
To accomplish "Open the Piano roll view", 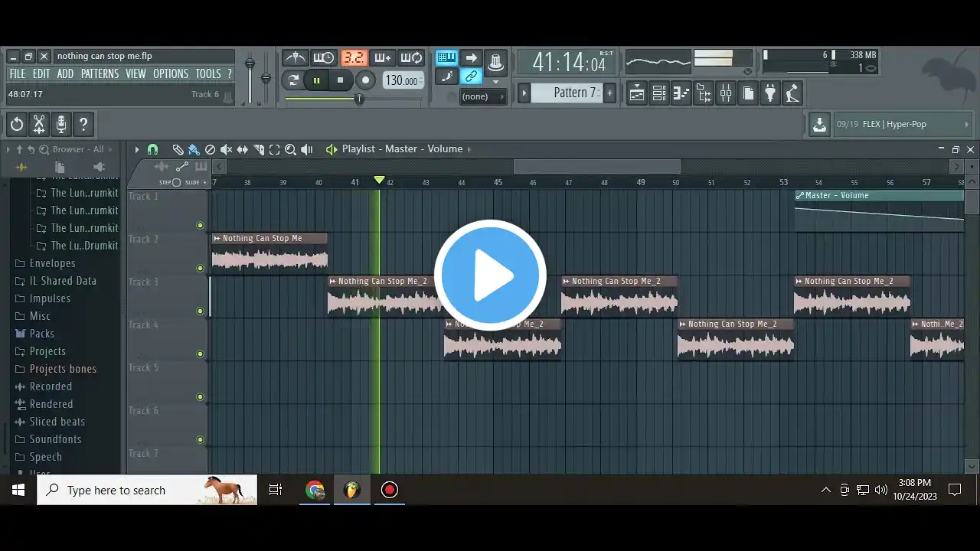I will click(681, 93).
